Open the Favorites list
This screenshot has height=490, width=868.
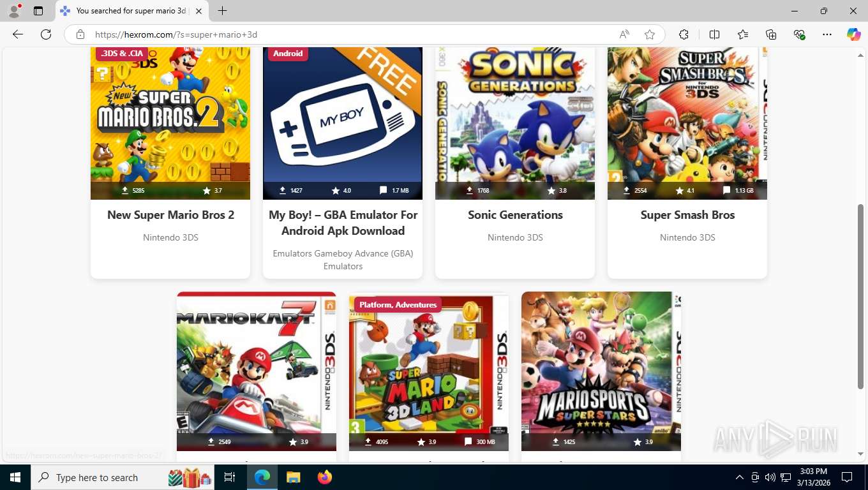pyautogui.click(x=743, y=34)
